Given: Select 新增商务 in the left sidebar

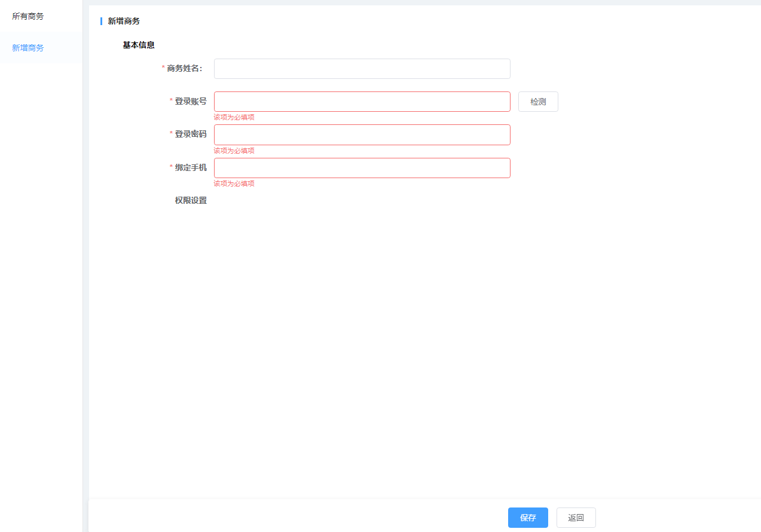Looking at the screenshot, I should coord(28,48).
